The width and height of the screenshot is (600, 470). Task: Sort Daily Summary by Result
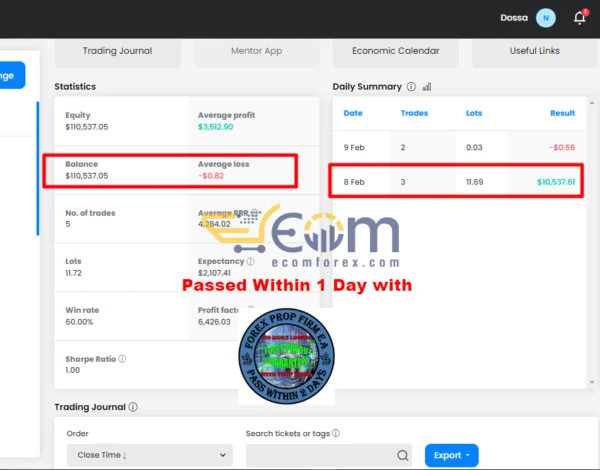(x=562, y=113)
